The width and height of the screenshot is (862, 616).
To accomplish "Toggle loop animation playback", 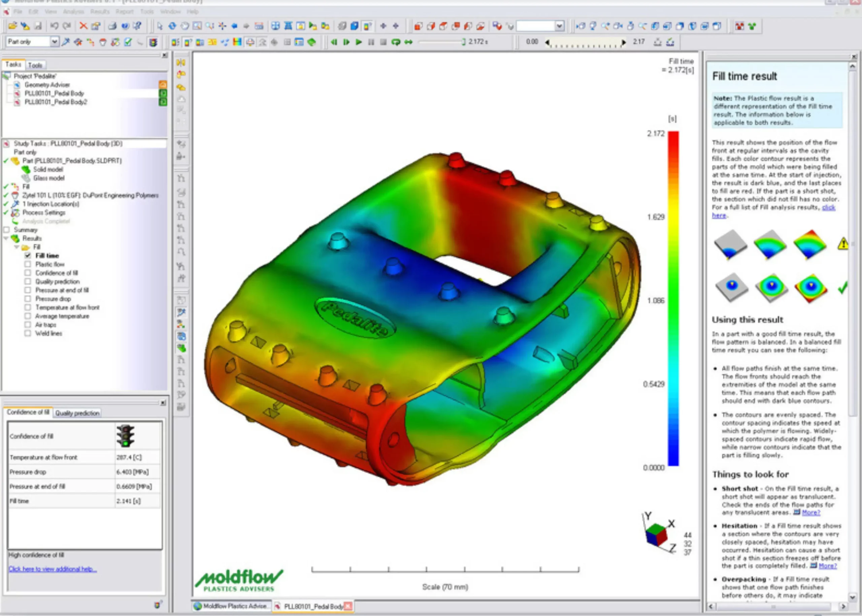I will coord(396,42).
